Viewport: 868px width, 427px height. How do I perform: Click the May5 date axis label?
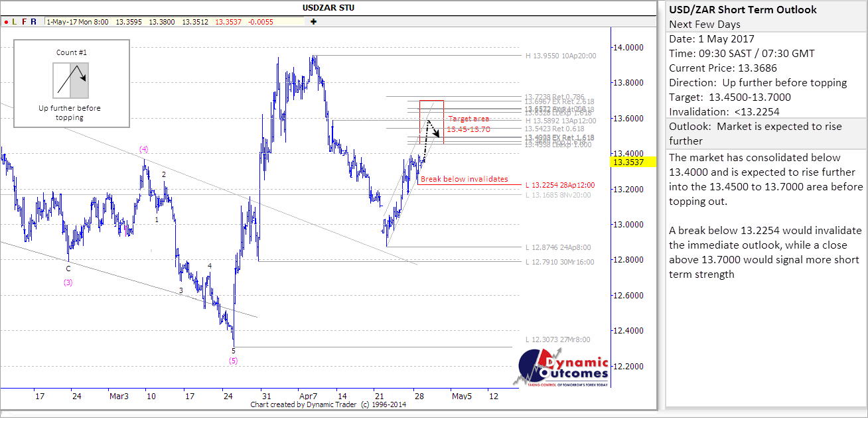point(462,396)
